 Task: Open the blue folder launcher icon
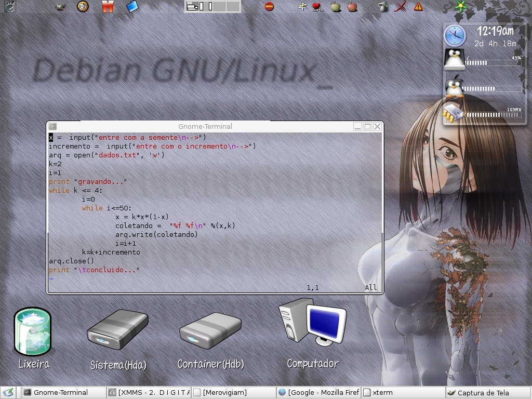pos(132,6)
